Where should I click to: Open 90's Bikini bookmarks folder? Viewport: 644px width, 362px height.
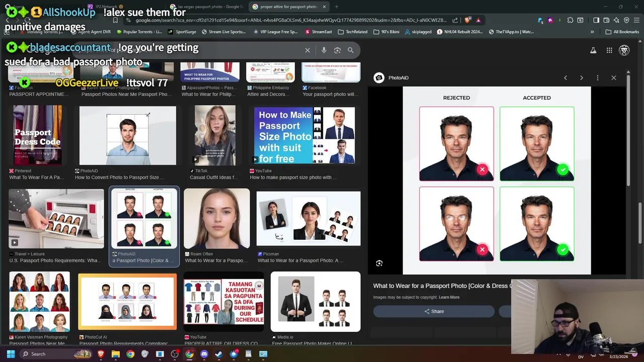(x=386, y=32)
